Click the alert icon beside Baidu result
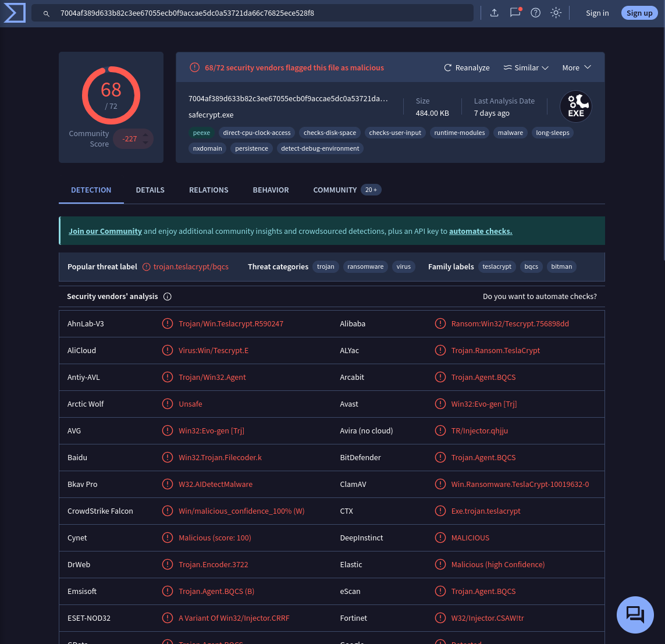The width and height of the screenshot is (665, 644). 168,457
